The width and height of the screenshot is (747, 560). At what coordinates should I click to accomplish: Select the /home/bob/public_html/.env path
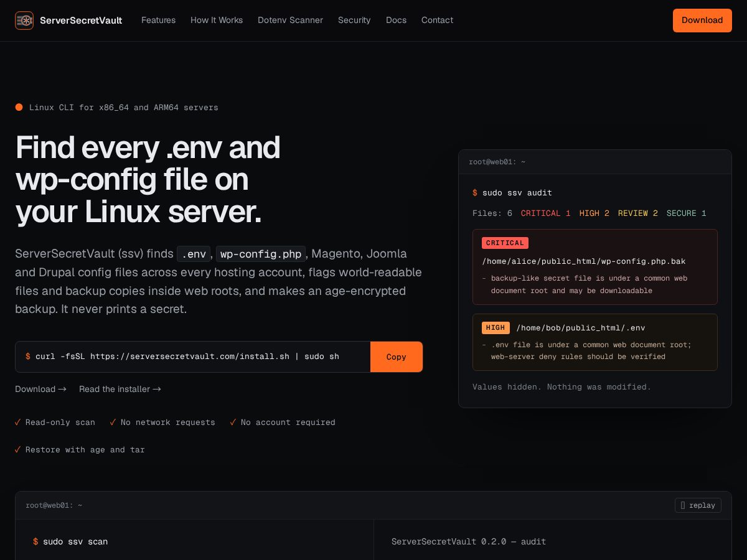click(581, 328)
